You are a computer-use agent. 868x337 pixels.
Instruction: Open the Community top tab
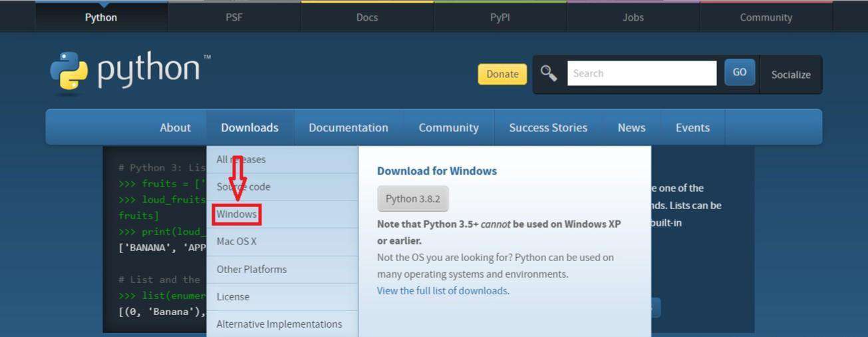pos(766,17)
